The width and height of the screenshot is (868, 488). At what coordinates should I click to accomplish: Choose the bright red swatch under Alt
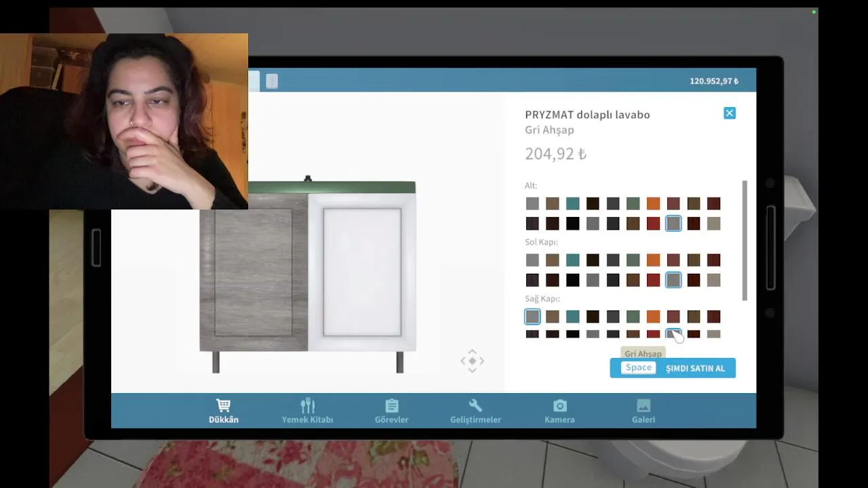(x=653, y=224)
